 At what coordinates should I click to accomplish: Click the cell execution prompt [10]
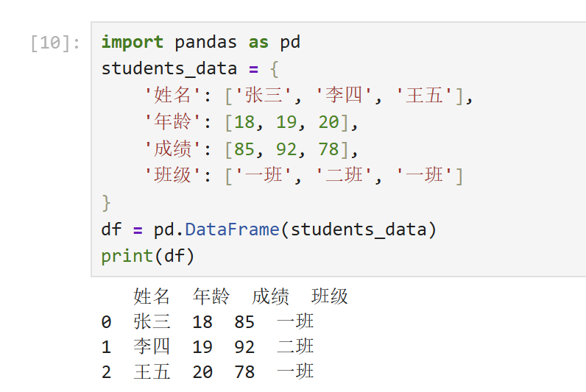coord(55,43)
